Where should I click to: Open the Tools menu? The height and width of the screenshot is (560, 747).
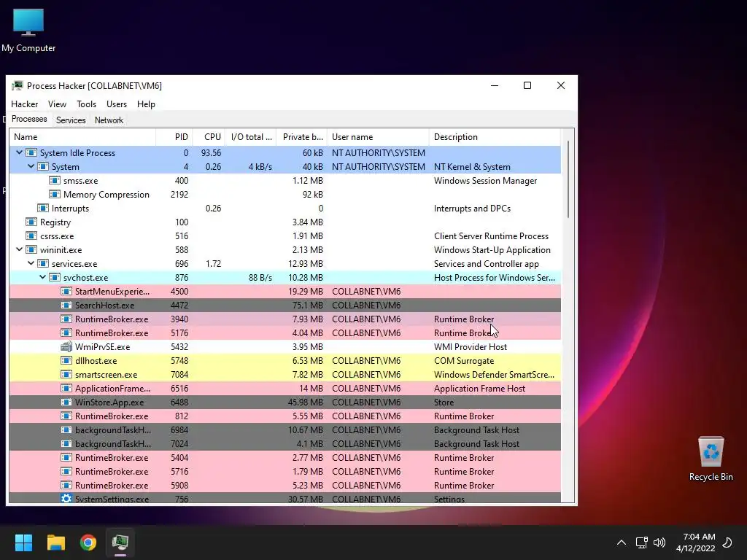pyautogui.click(x=86, y=104)
